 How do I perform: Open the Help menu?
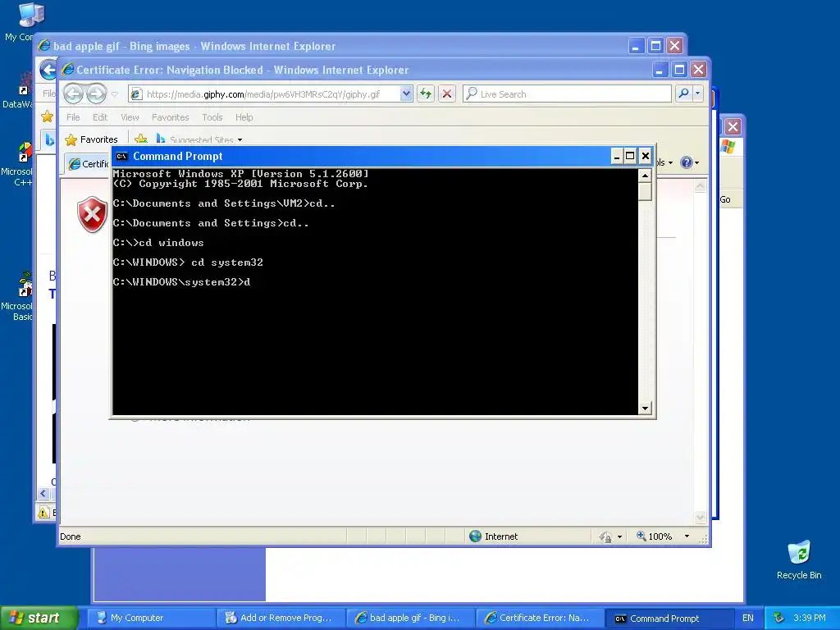click(x=244, y=117)
